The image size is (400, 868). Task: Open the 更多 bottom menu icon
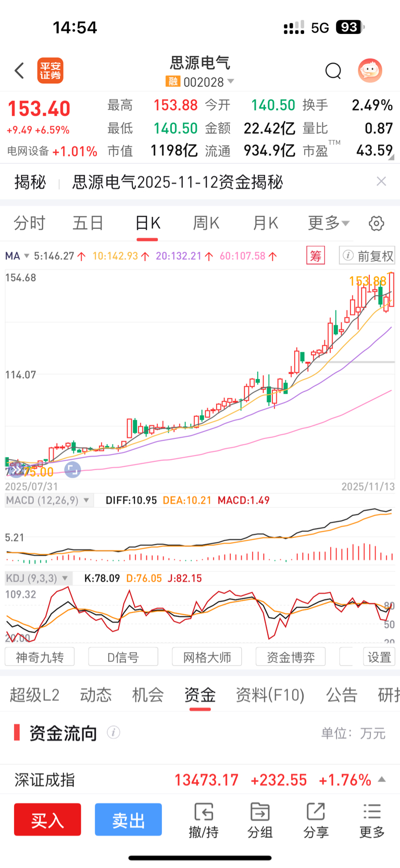pos(372,821)
